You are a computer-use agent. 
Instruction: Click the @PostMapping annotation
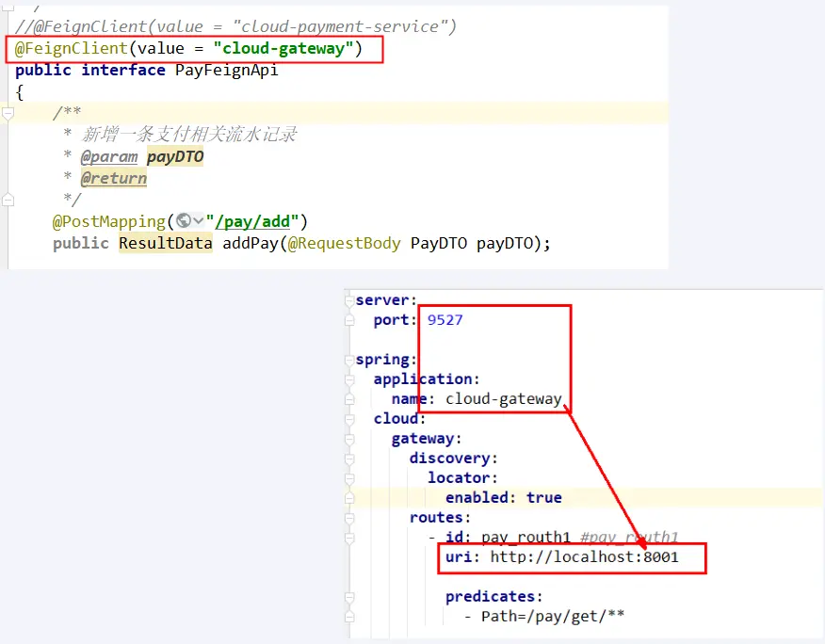click(108, 221)
